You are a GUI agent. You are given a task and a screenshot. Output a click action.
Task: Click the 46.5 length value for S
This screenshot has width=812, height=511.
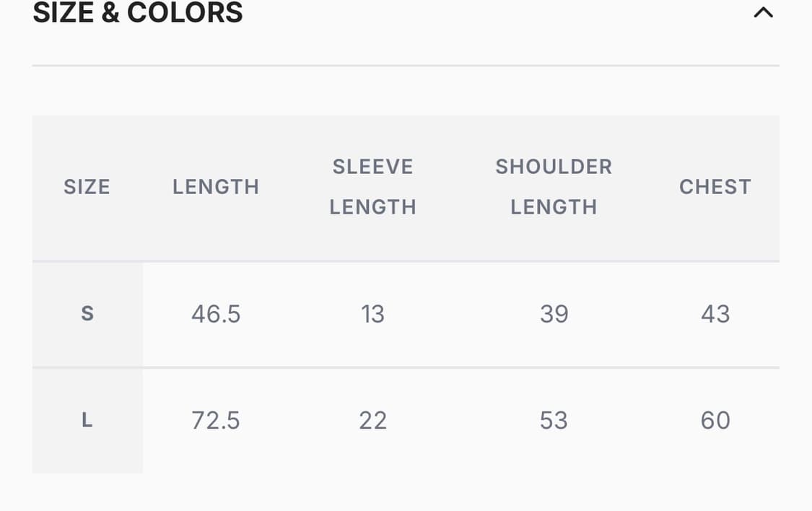216,314
